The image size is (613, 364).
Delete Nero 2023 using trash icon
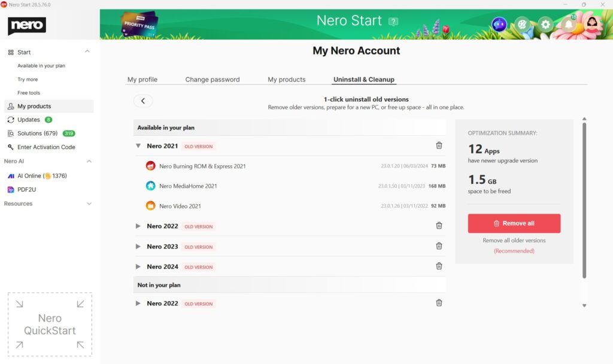[439, 246]
